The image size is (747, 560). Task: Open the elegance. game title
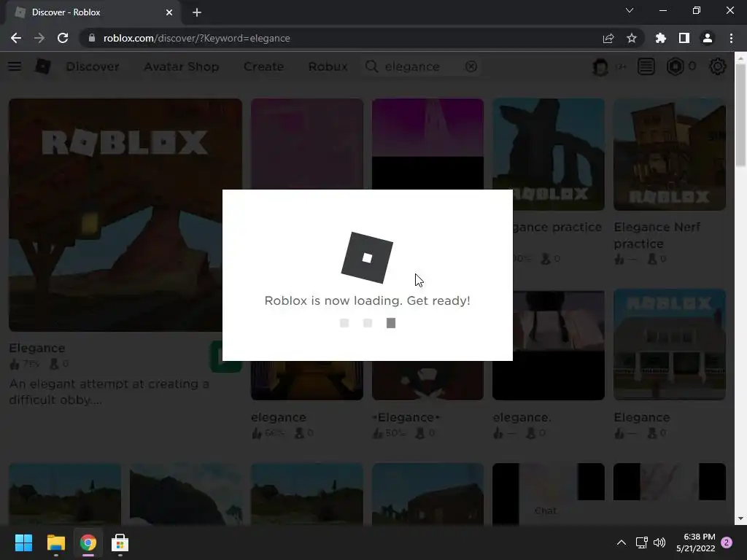coord(522,417)
